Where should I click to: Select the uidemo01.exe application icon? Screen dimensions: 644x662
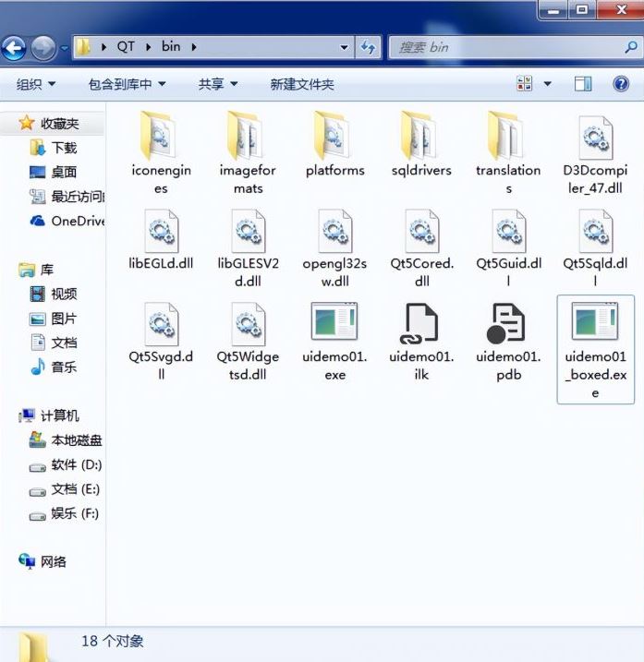(334, 321)
